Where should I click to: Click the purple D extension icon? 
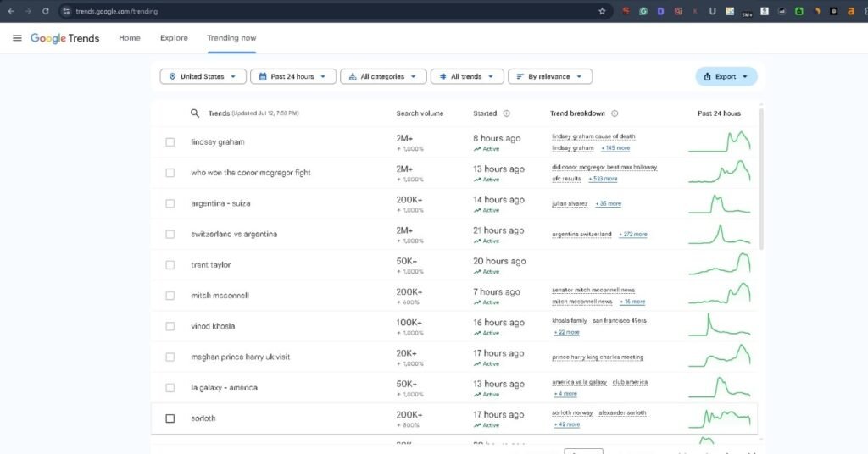click(660, 11)
